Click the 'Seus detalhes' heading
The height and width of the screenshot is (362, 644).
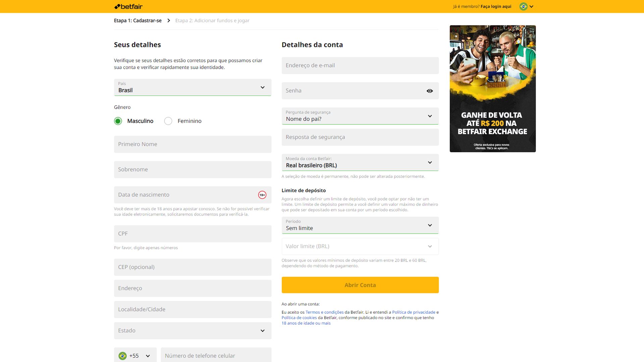(x=137, y=45)
